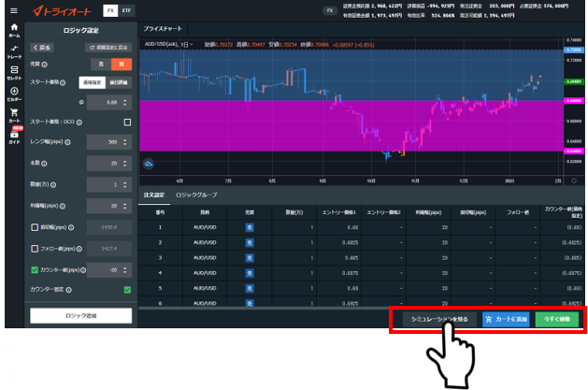
Task: Open the Select sidebar icon
Action: click(13, 74)
